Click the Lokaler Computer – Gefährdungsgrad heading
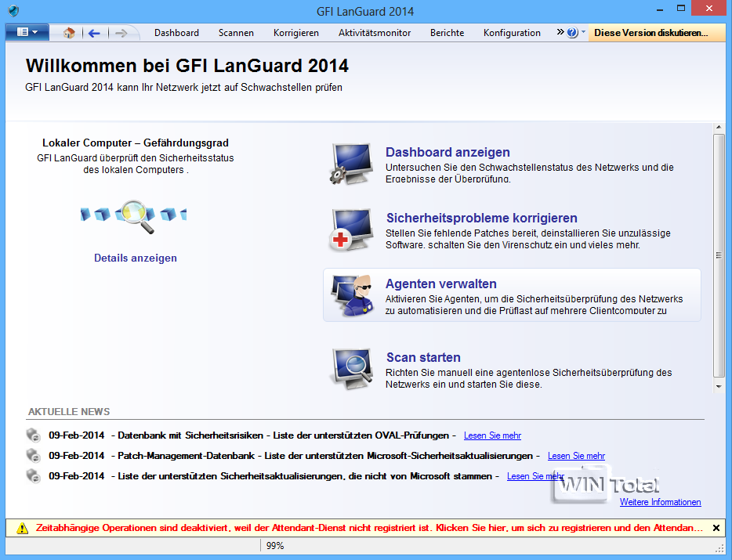This screenshot has height=560, width=732. 136,143
